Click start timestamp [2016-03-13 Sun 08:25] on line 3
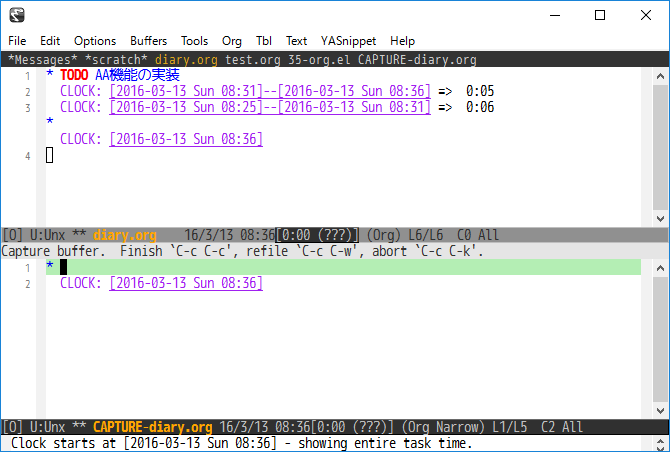Screen dimensions: 670x452 186,107
